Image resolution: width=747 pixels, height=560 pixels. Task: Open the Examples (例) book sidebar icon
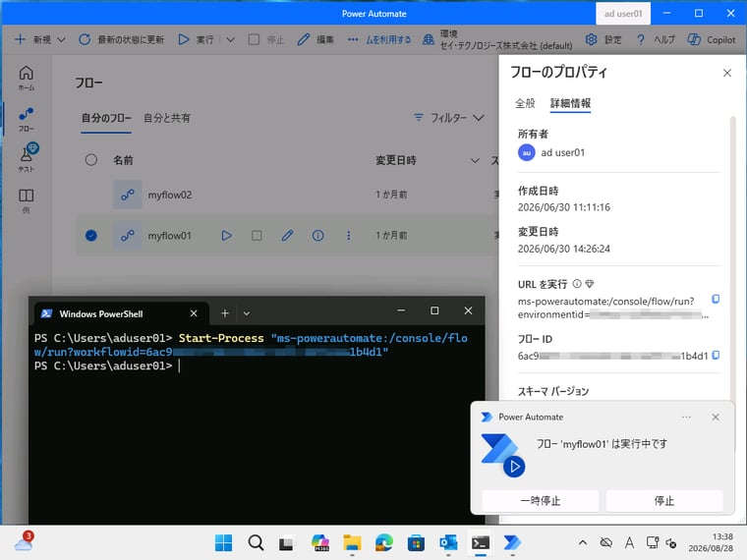click(x=27, y=200)
